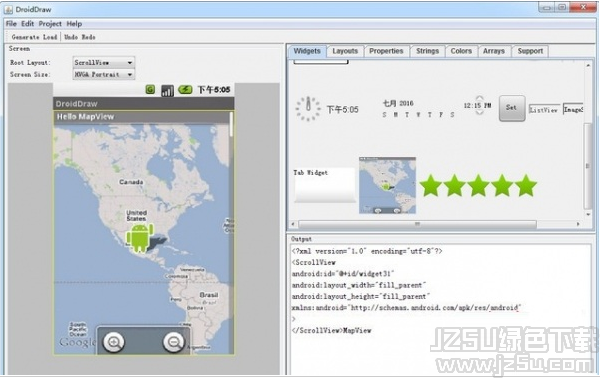Screen dimensions: 600x378
Task: Open the Screen Size dropdown
Action: click(x=104, y=74)
